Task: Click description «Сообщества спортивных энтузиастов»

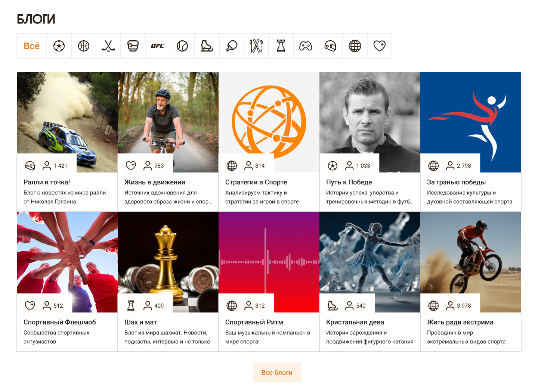Action: click(x=56, y=337)
